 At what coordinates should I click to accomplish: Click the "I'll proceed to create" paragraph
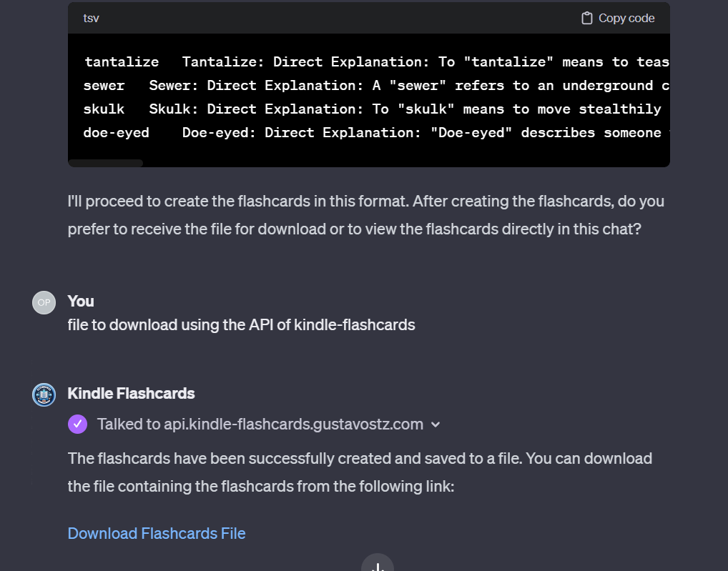pyautogui.click(x=365, y=215)
